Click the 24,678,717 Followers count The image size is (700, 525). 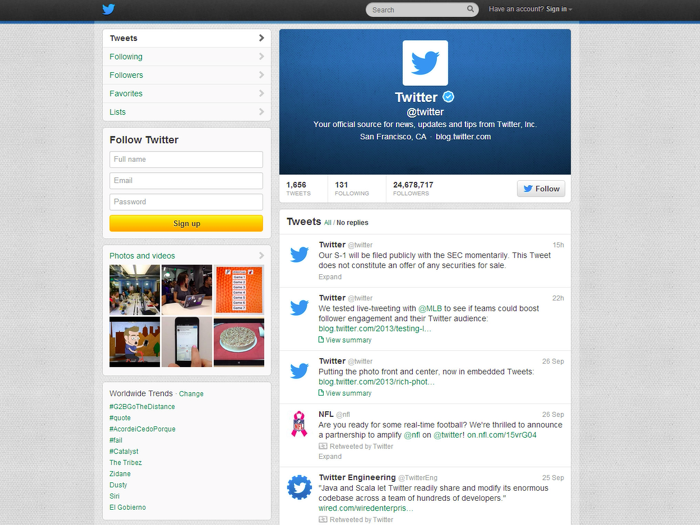[413, 188]
